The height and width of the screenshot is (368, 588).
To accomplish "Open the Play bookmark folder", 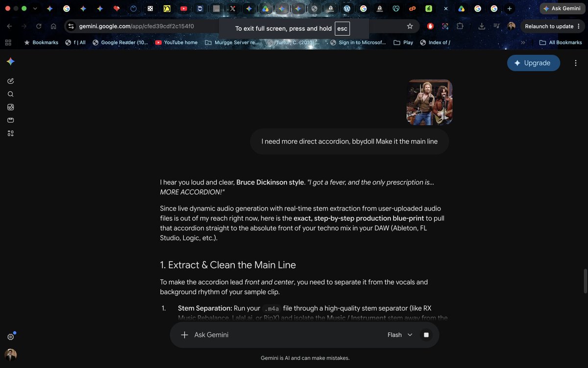I will 403,43.
